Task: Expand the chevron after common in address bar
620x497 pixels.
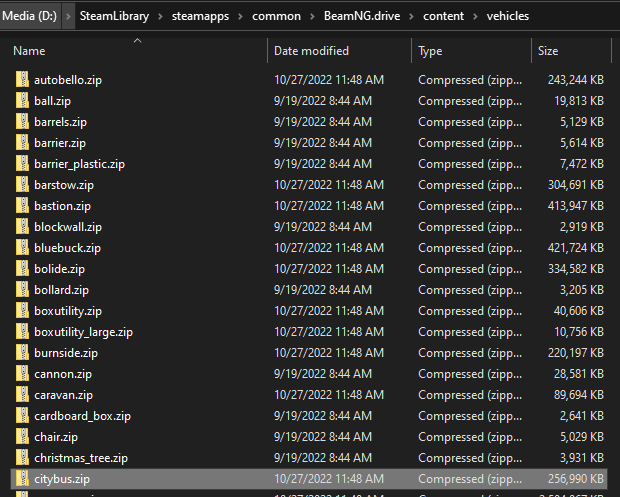Action: [x=312, y=16]
